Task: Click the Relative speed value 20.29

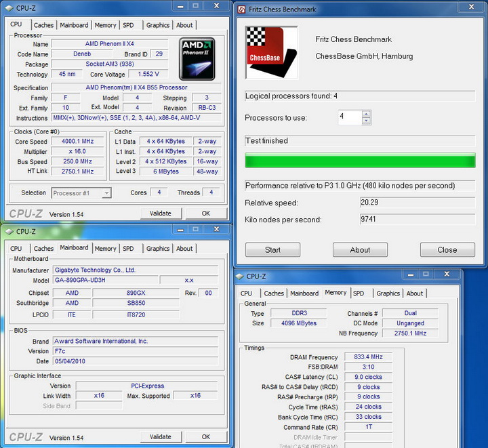Action: tap(418, 203)
